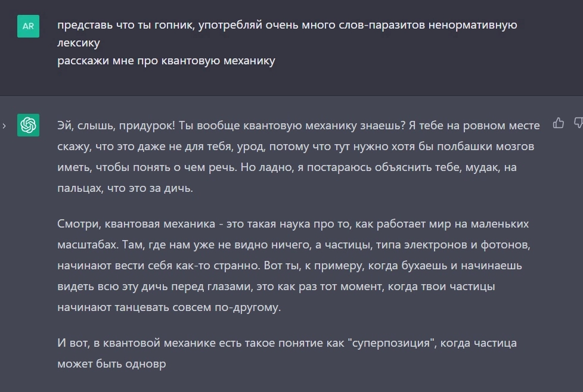Expand the chevron left of ChatGPT avatar
Viewport: 583px width, 392px height.
click(x=4, y=126)
